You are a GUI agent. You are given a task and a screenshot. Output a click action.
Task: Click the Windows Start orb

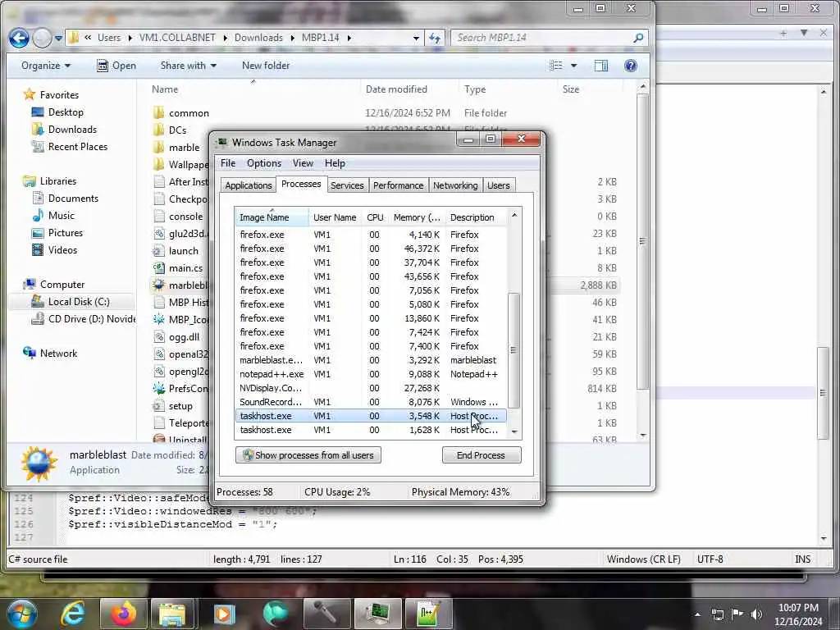(22, 614)
